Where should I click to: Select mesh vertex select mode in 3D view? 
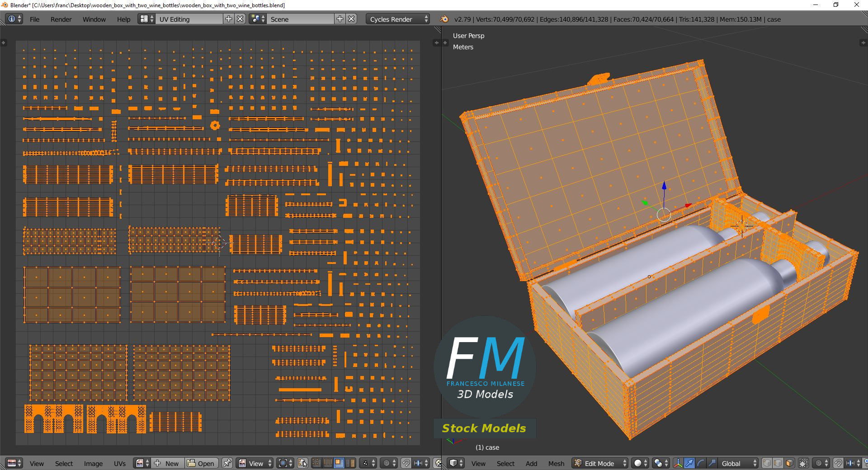[767, 463]
